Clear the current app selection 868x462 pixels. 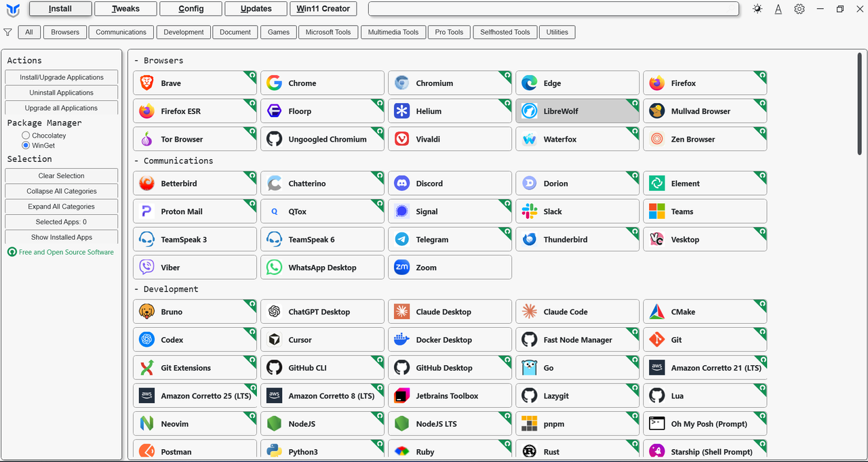tap(62, 175)
